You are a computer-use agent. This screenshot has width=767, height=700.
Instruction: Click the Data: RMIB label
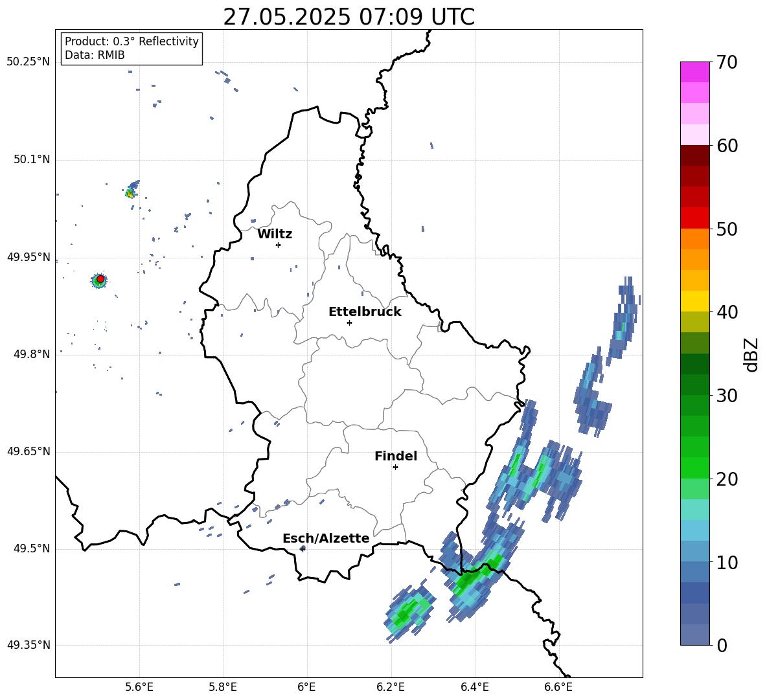coord(95,55)
